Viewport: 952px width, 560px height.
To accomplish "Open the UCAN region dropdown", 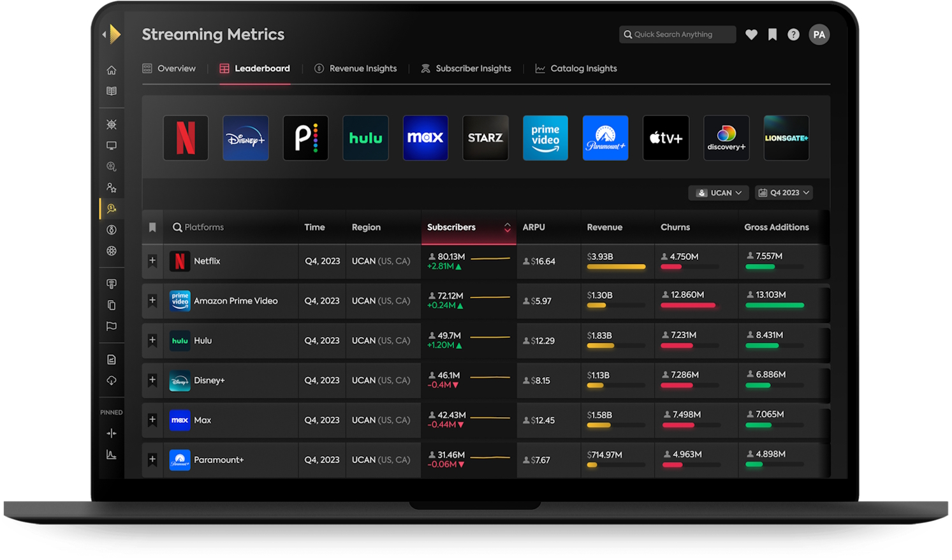I will (x=719, y=192).
